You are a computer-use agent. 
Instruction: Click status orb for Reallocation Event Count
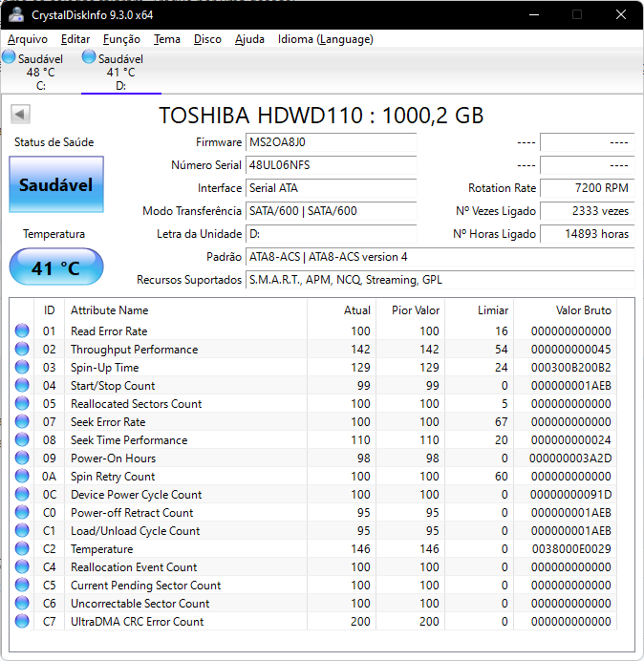tap(22, 566)
